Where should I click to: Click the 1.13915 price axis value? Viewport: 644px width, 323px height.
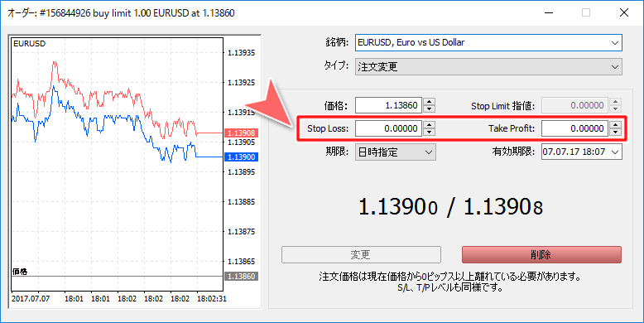point(242,112)
